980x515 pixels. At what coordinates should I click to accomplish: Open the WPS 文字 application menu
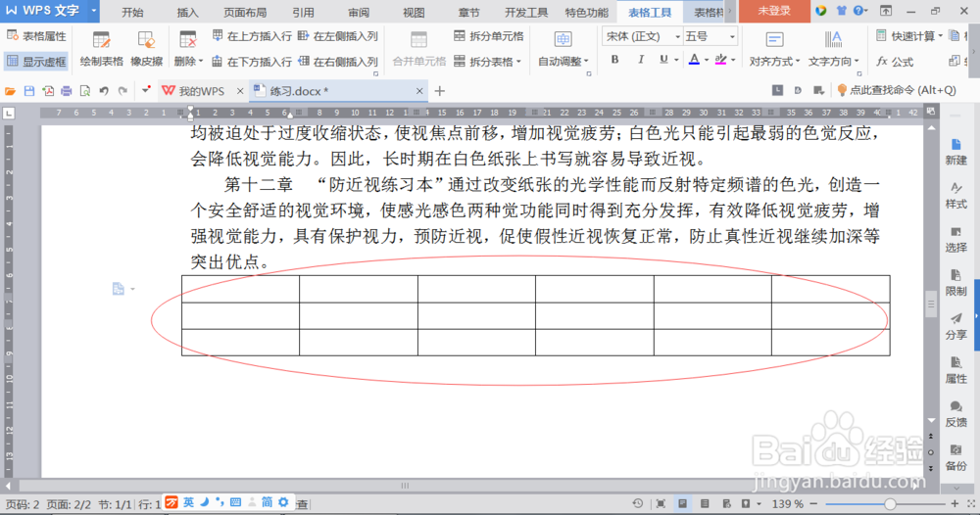tap(50, 11)
